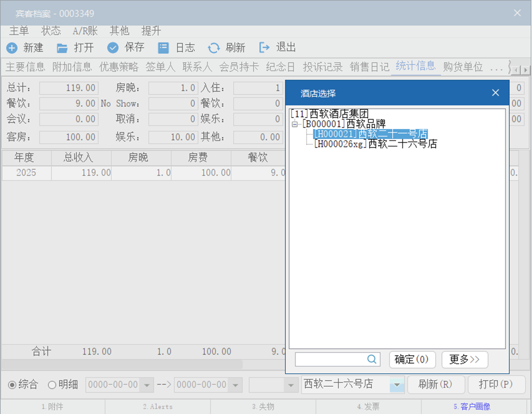Open the 日志 (Log) icon

pos(163,48)
